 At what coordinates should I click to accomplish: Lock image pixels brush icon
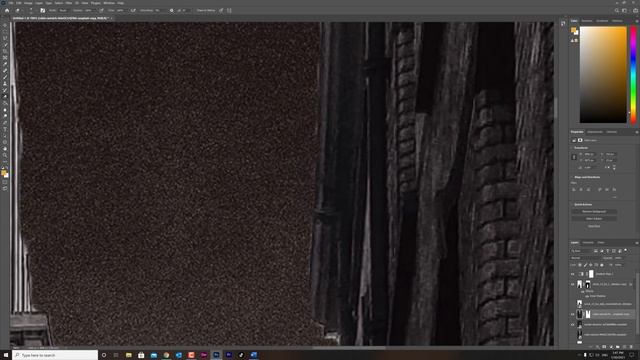(585, 264)
